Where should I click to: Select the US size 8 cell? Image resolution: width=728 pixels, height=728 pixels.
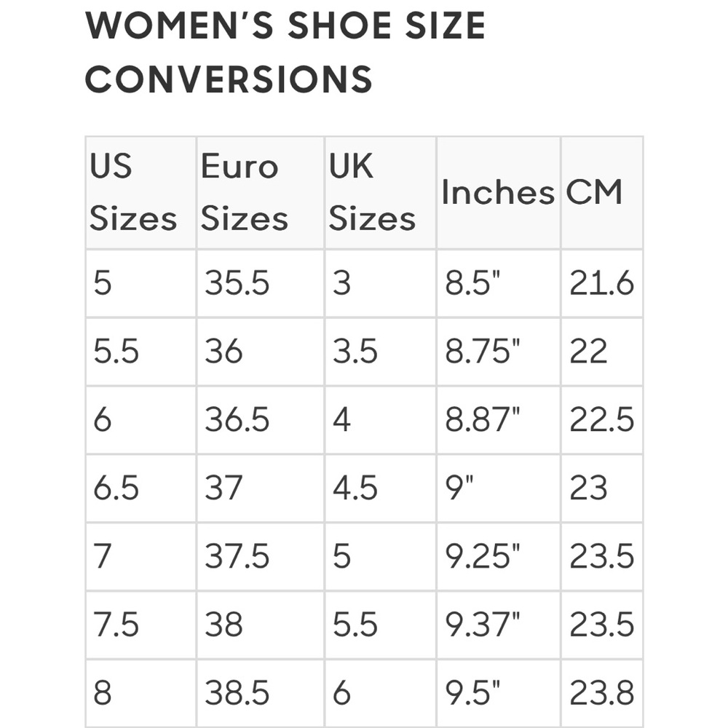(x=141, y=693)
